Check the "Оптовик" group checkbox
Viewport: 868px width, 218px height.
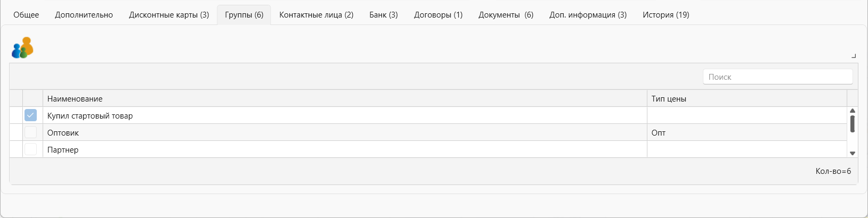point(31,132)
